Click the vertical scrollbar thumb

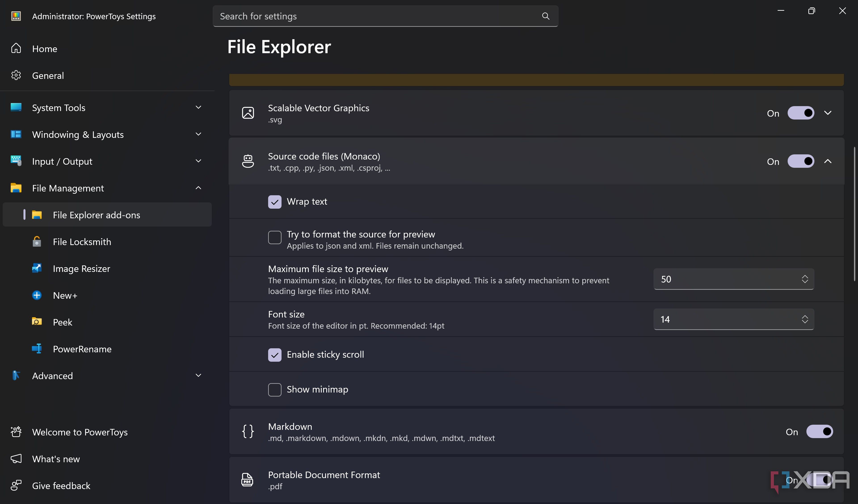[x=855, y=214]
